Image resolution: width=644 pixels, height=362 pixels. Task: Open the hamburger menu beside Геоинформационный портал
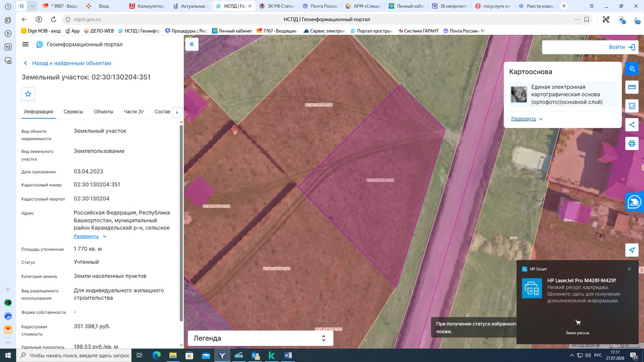25,45
